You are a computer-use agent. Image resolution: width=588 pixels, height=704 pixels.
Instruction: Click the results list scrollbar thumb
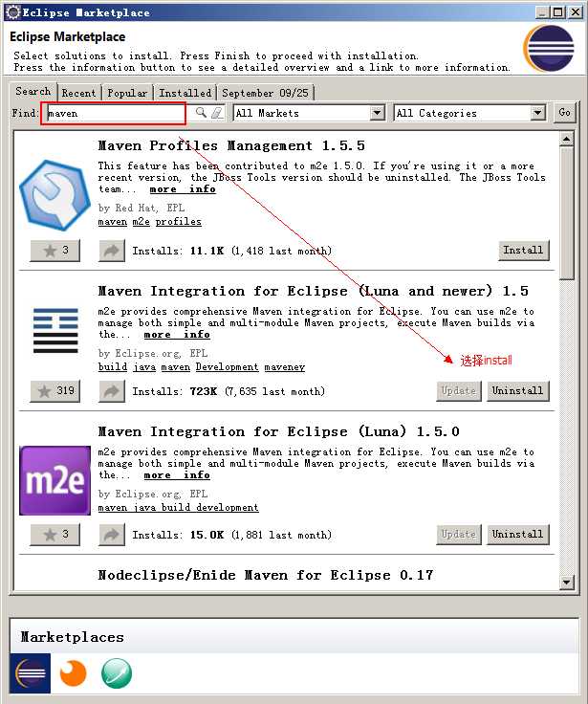pyautogui.click(x=566, y=213)
